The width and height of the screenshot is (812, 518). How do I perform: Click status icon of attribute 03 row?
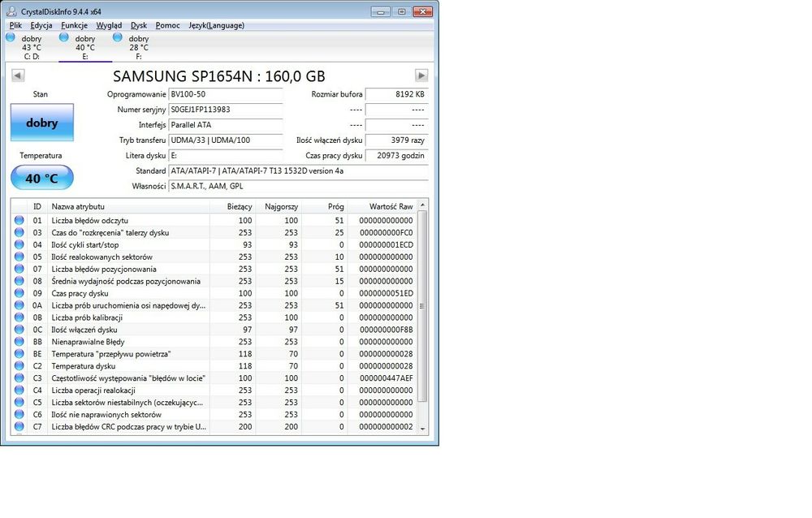pyautogui.click(x=19, y=232)
